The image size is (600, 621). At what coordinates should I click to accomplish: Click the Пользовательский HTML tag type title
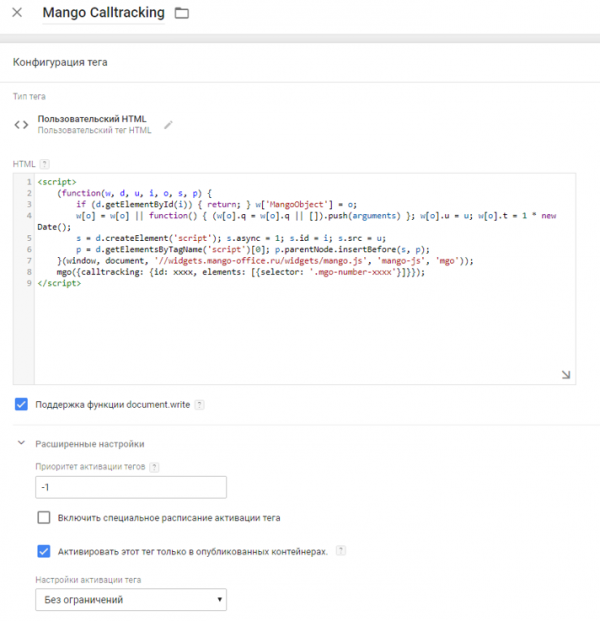pos(92,119)
